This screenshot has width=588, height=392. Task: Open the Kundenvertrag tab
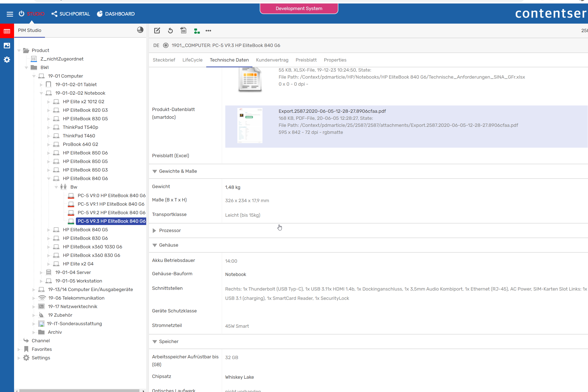pos(272,60)
